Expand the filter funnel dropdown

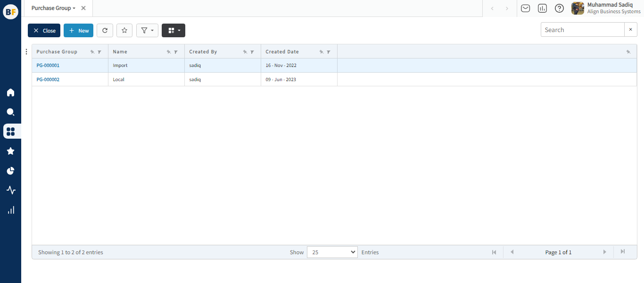click(x=147, y=31)
